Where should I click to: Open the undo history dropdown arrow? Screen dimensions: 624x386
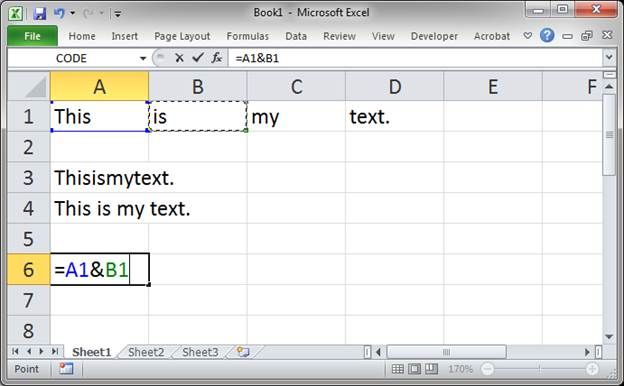[72, 13]
